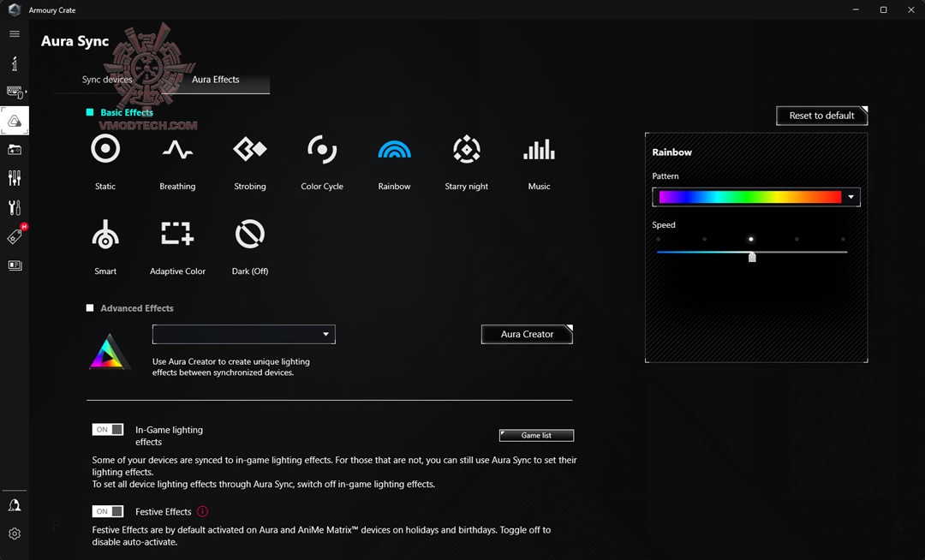Toggle In-Game lighting effects switch

point(108,429)
